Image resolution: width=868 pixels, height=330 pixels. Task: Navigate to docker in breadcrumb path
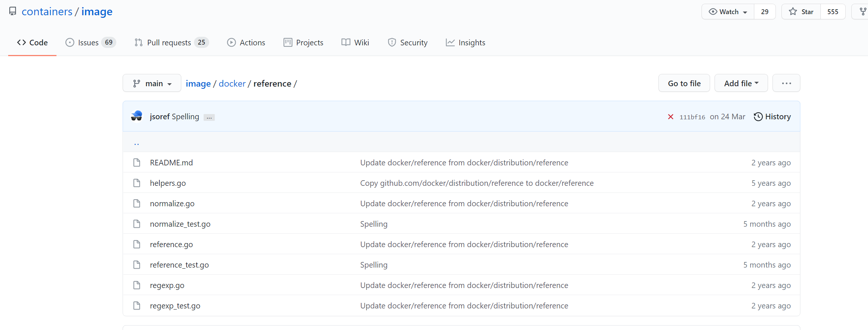(x=232, y=84)
